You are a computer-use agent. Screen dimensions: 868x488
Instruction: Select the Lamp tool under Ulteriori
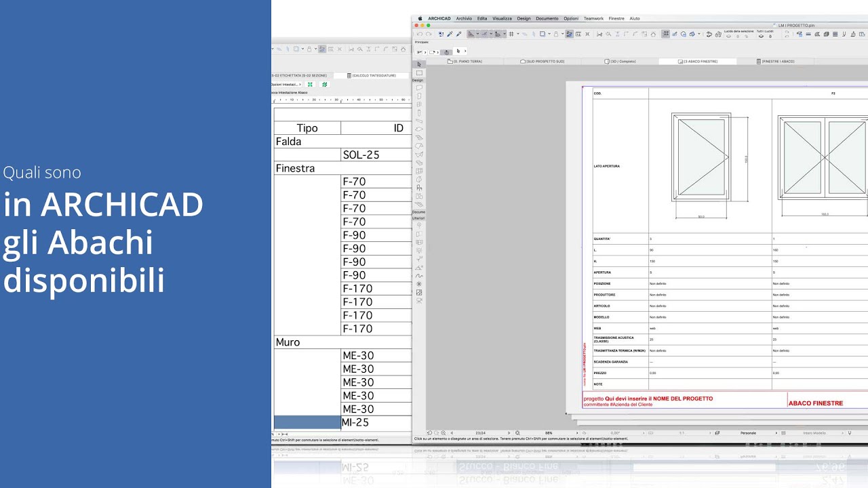tap(419, 250)
